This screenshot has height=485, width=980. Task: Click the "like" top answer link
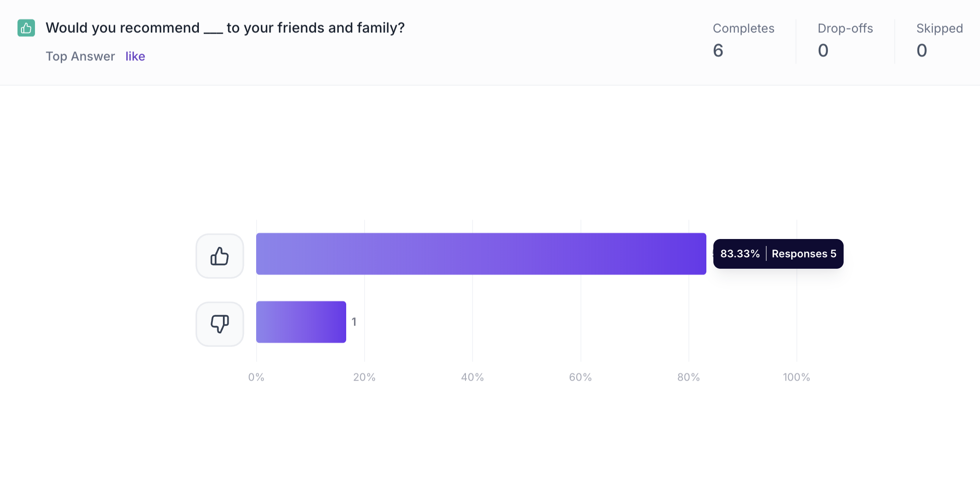pyautogui.click(x=135, y=56)
